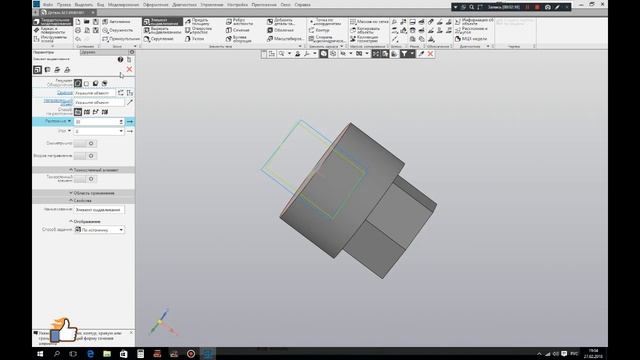Open the model mass properties (МЦХ) tool

[471, 39]
